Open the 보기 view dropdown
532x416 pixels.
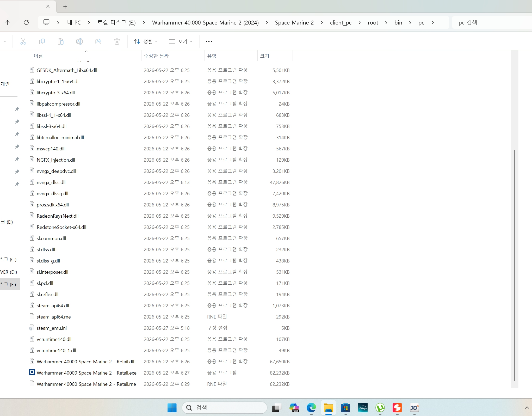(x=181, y=41)
